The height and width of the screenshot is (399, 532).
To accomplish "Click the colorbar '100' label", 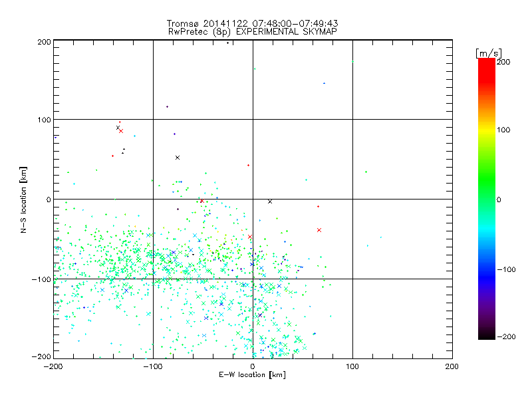I will (x=503, y=130).
